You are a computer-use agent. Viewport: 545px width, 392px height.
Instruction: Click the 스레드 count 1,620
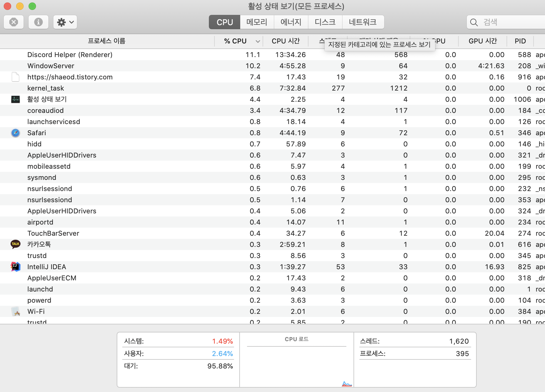[x=459, y=341]
